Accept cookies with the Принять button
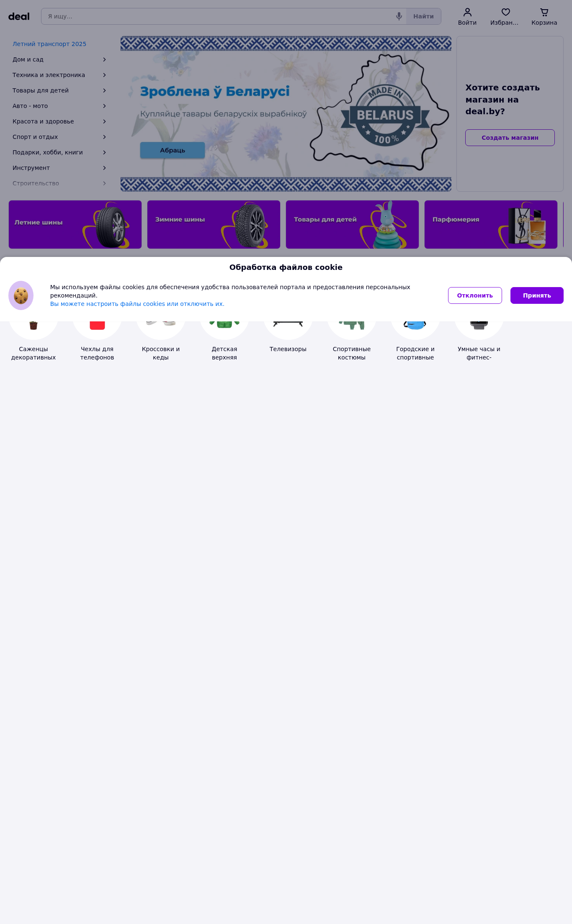Viewport: 572px width, 924px height. pos(537,295)
